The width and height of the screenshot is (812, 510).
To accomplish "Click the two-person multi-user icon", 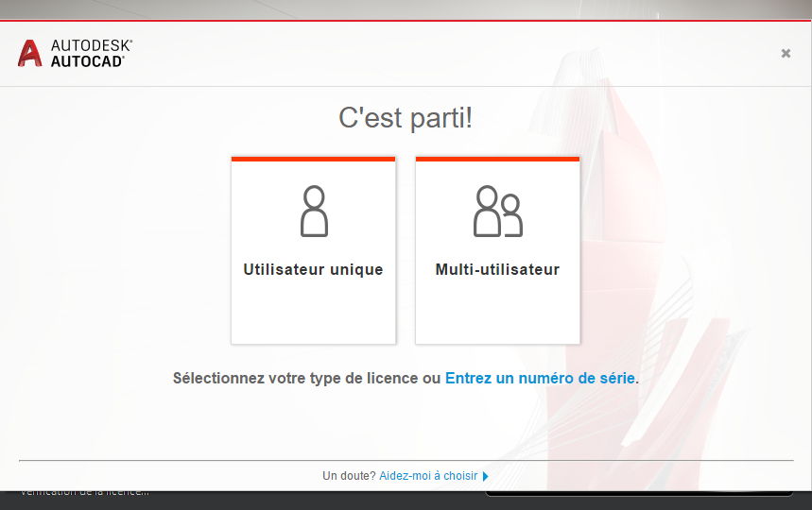I will 497,211.
